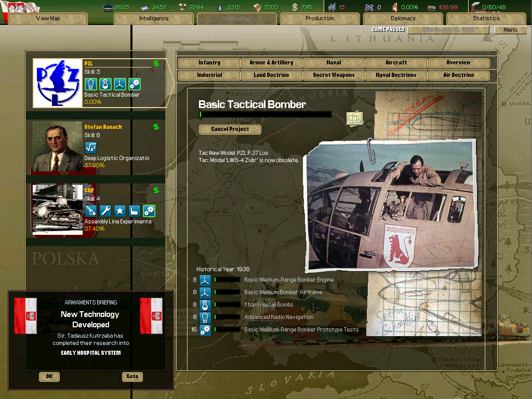Click PZL's propeller aeronautics specialty icon

(120, 84)
